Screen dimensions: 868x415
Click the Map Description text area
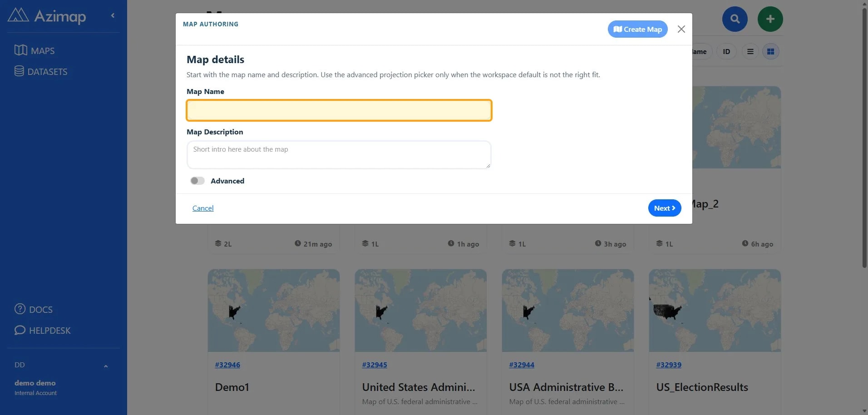tap(339, 155)
